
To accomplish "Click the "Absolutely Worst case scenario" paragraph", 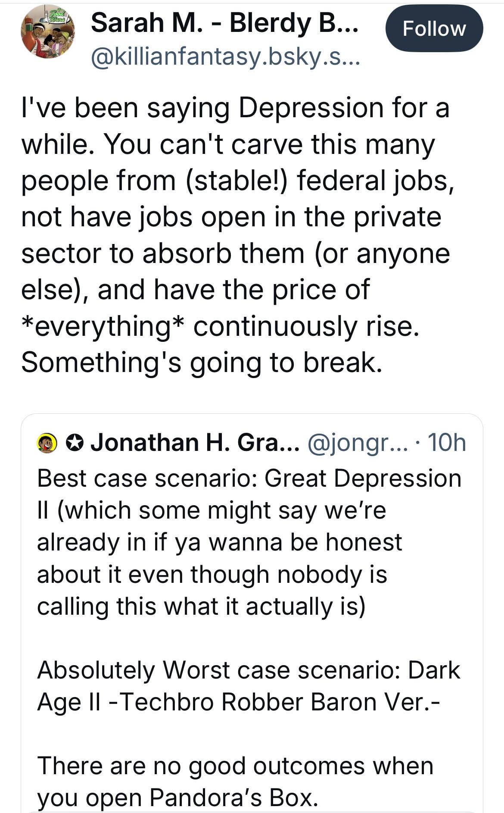I will click(248, 686).
